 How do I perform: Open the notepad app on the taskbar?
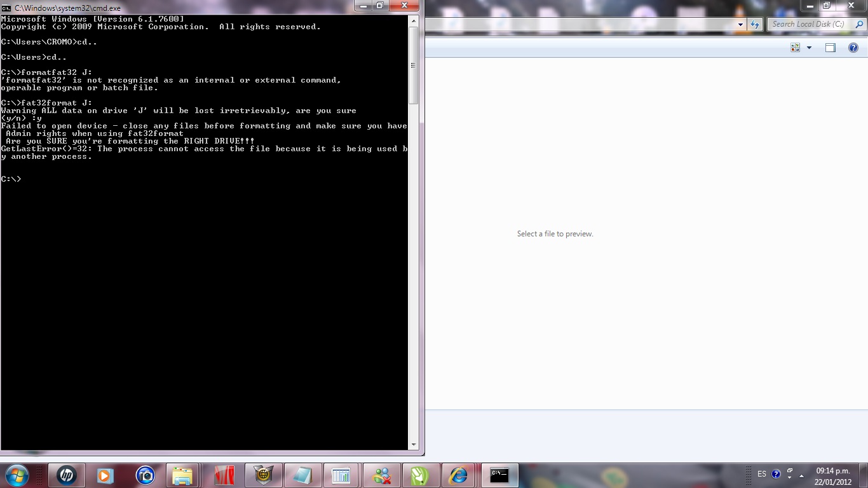click(x=302, y=475)
